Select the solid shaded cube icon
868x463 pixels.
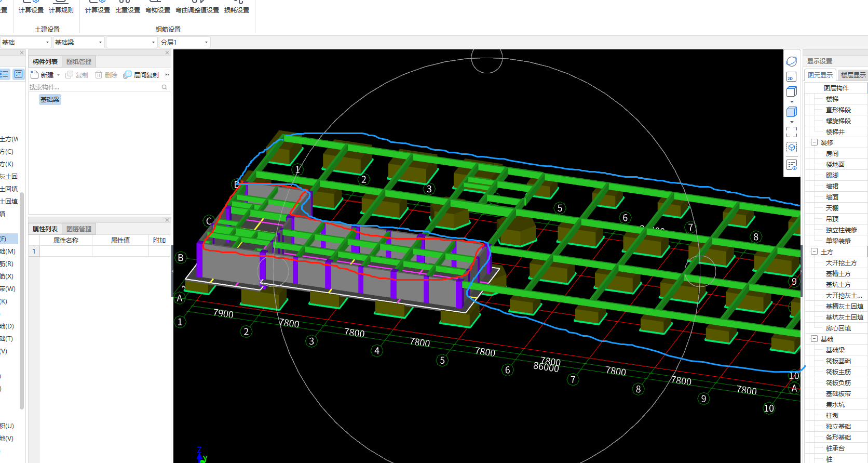(791, 112)
